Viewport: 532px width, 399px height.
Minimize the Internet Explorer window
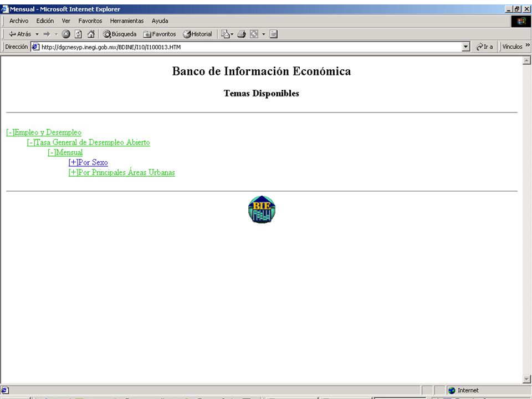(x=509, y=9)
